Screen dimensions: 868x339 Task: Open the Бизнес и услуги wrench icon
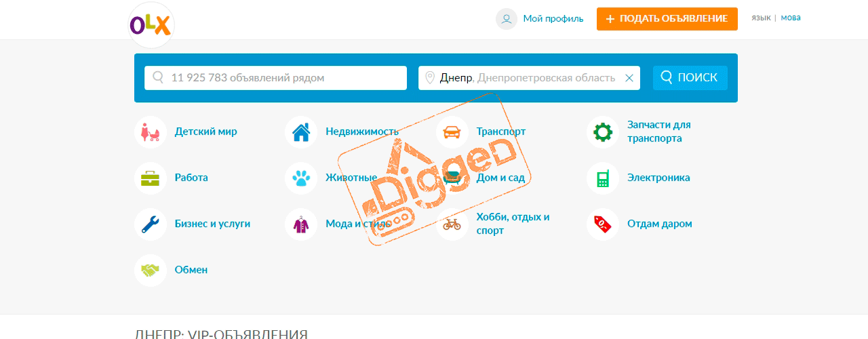coord(151,224)
